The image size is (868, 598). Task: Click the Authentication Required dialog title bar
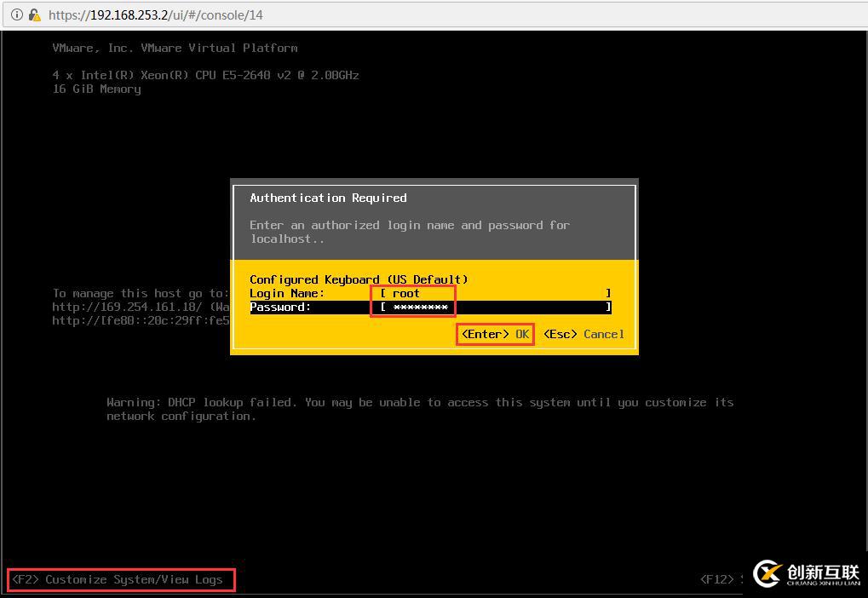(328, 198)
